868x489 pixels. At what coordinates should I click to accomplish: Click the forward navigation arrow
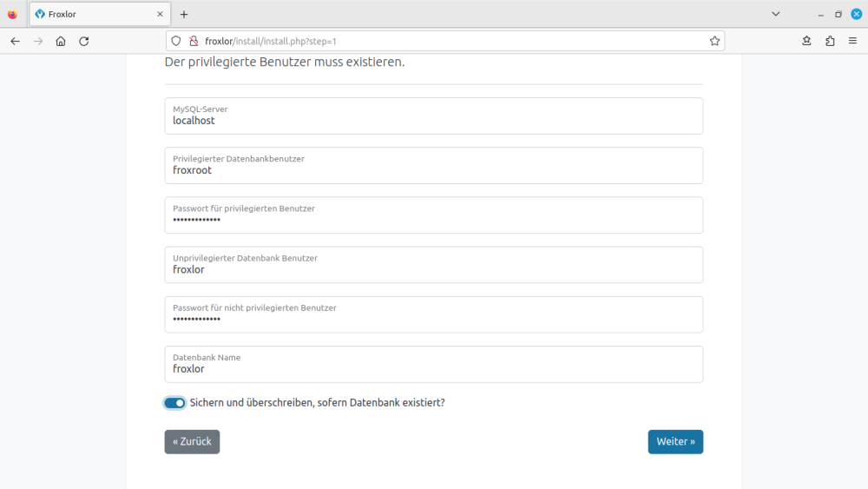point(37,41)
